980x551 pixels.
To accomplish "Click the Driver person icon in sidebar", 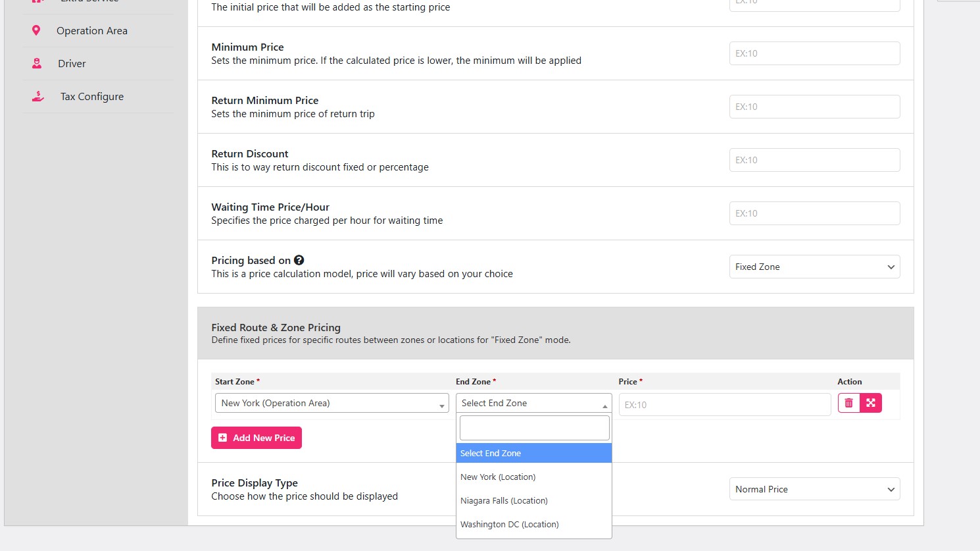I will 37,63.
